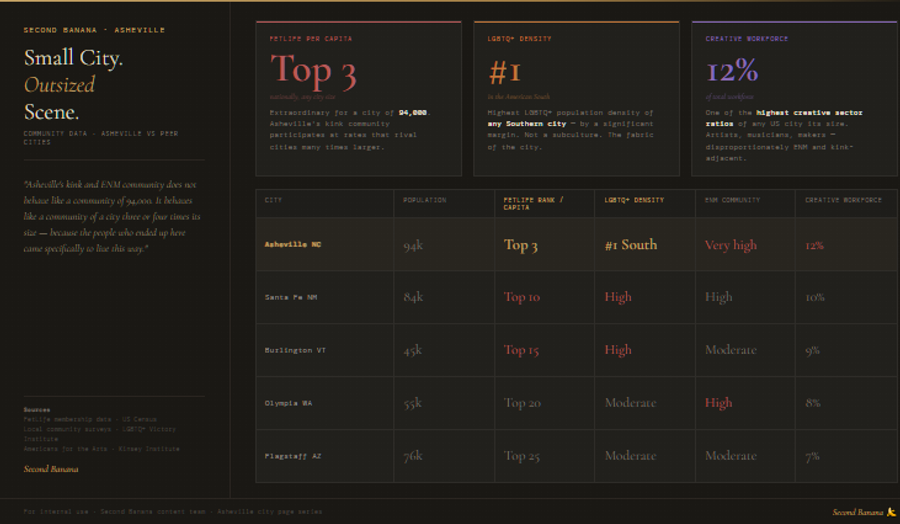Click the 'SECOND BANANA · ASHEVILLE' header label
Screen dimensions: 900x524
tap(94, 30)
